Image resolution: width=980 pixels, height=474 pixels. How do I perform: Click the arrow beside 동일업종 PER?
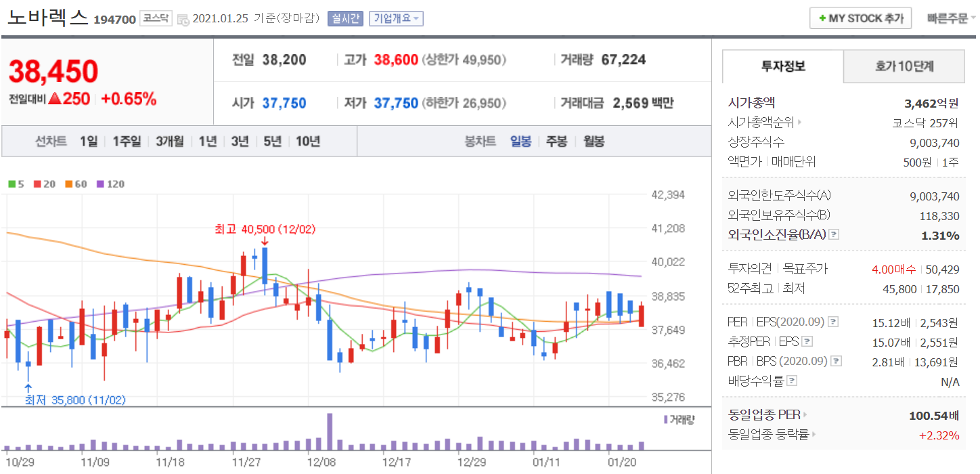[805, 414]
